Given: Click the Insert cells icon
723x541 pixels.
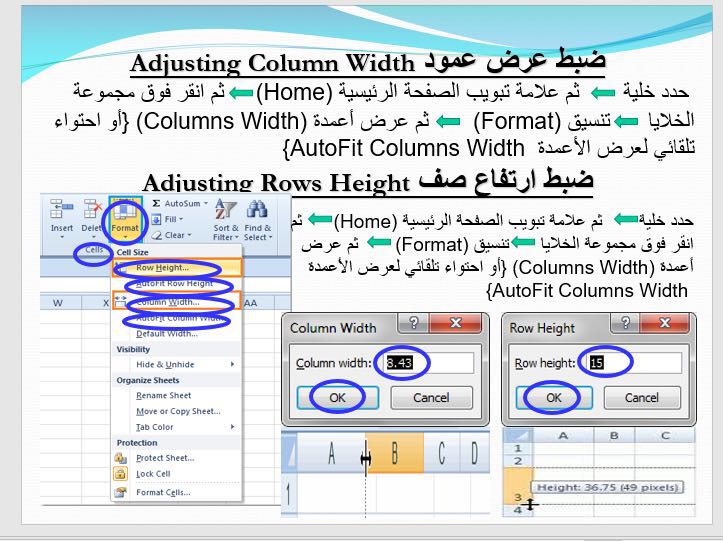Looking at the screenshot, I should click(x=62, y=216).
